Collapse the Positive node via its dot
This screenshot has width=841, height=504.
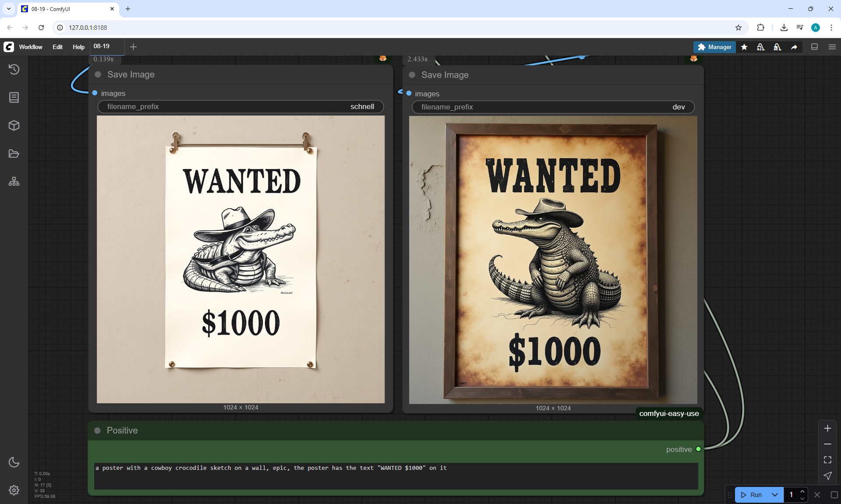(98, 430)
